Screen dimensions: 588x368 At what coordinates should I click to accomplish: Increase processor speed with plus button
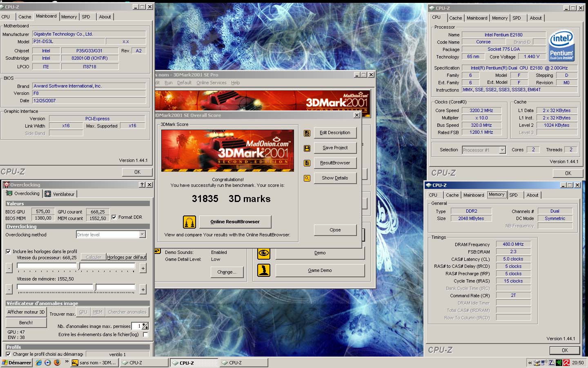pyautogui.click(x=143, y=268)
